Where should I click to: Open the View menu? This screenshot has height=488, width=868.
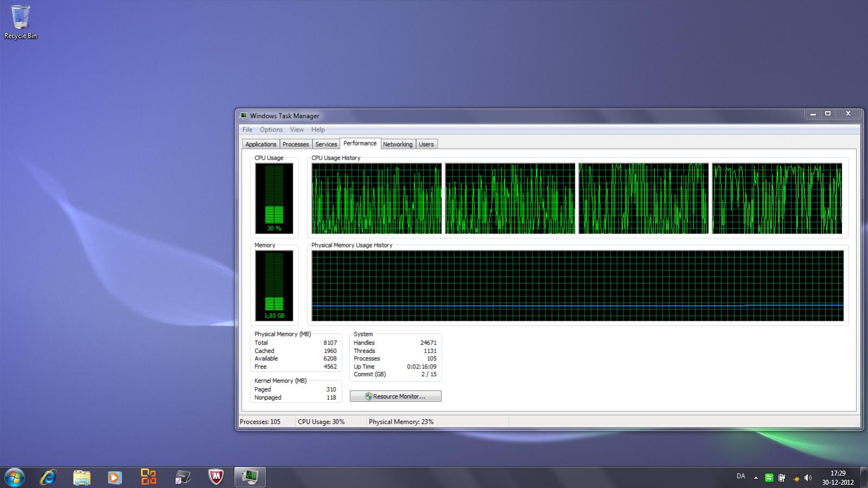[x=296, y=130]
